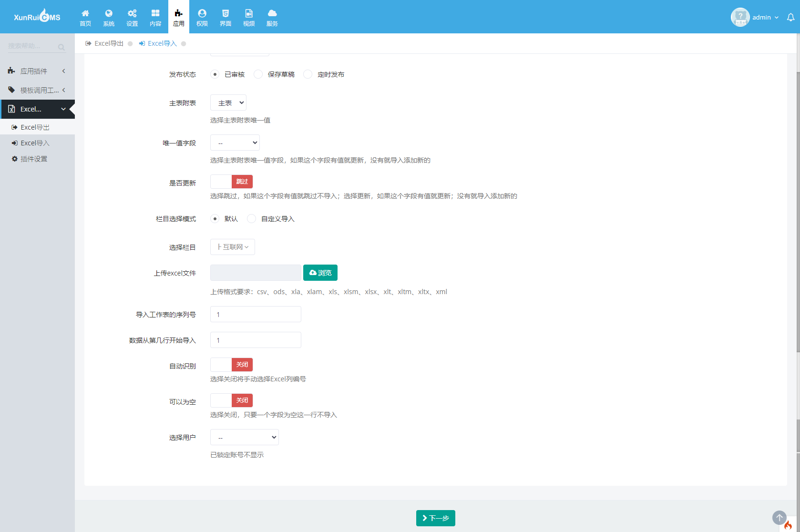
Task: Toggle the 是否更新 跳过 switch
Action: click(231, 182)
